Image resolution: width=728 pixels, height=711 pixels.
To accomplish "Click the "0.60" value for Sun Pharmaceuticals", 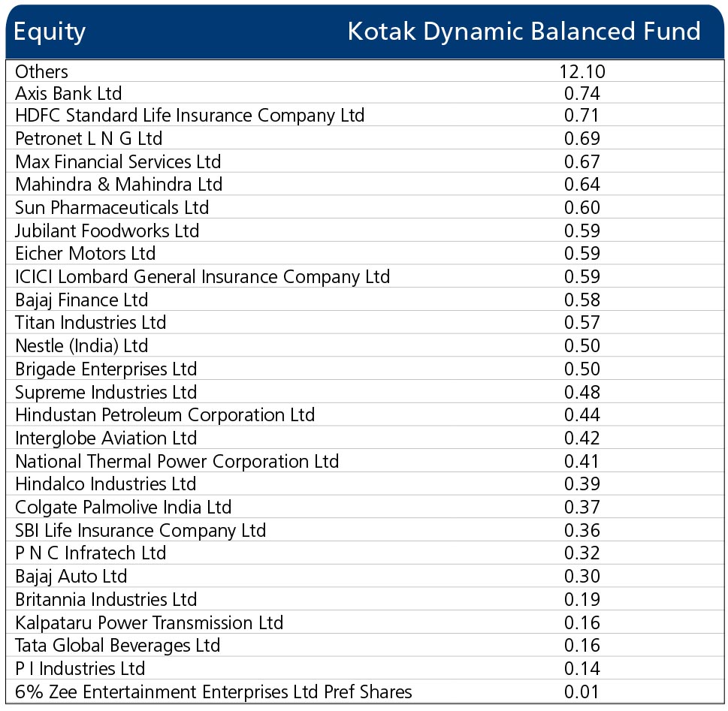I will pyautogui.click(x=582, y=207).
